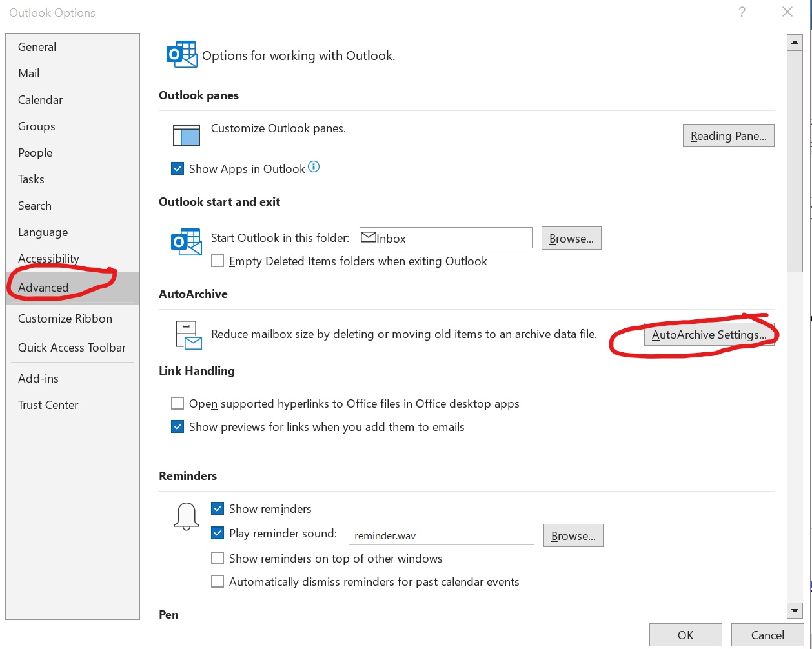Screen dimensions: 812x649
Task: Uncheck Show previews for links in emails
Action: (x=178, y=427)
